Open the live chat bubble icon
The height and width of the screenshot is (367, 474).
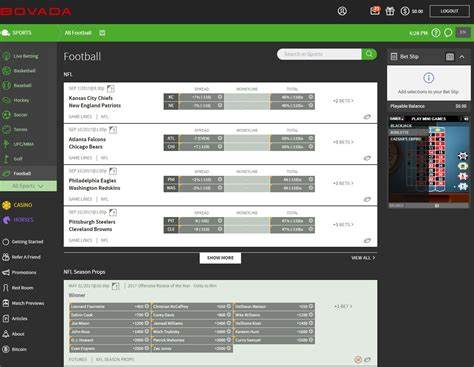(x=448, y=33)
